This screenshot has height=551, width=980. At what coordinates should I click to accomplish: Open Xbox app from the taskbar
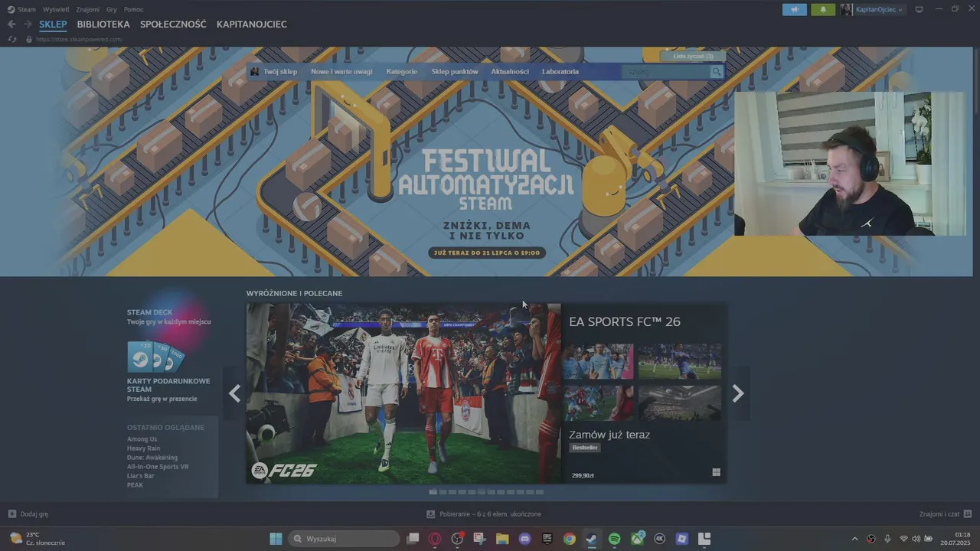[x=637, y=539]
